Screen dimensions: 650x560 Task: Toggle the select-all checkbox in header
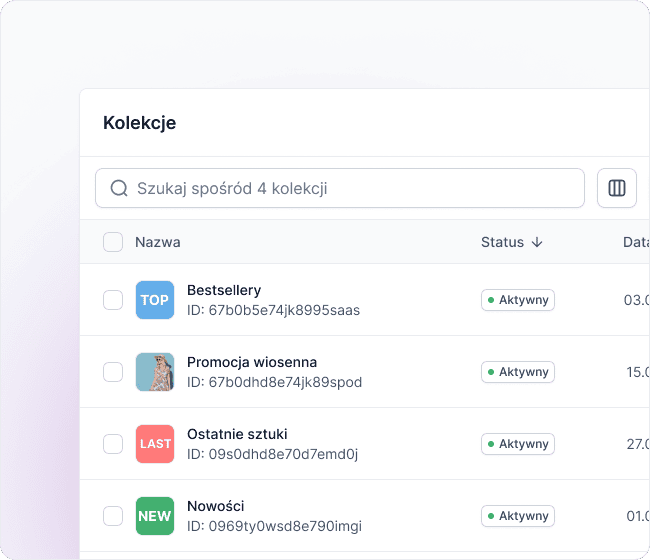113,242
